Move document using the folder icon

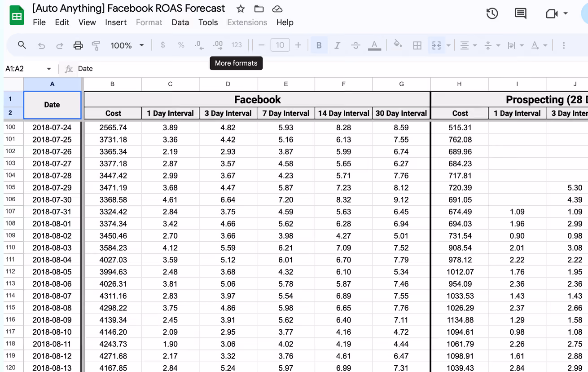[x=259, y=9]
